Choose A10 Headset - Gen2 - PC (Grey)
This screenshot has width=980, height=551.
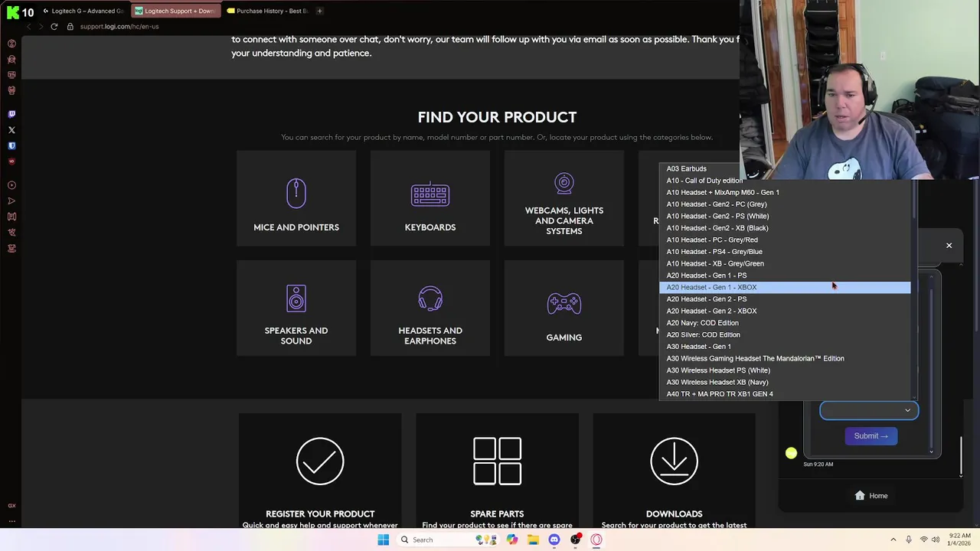point(785,204)
